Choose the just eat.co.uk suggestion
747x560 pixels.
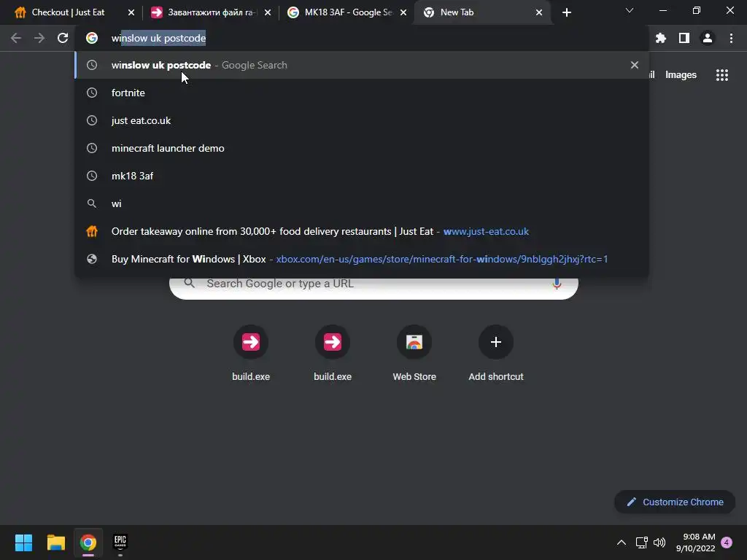[x=361, y=120]
